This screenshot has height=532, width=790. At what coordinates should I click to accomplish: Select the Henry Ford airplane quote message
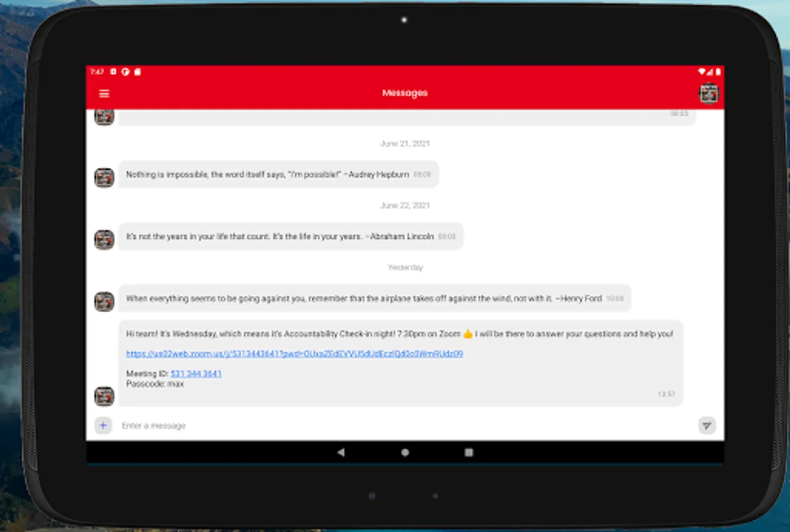(375, 299)
